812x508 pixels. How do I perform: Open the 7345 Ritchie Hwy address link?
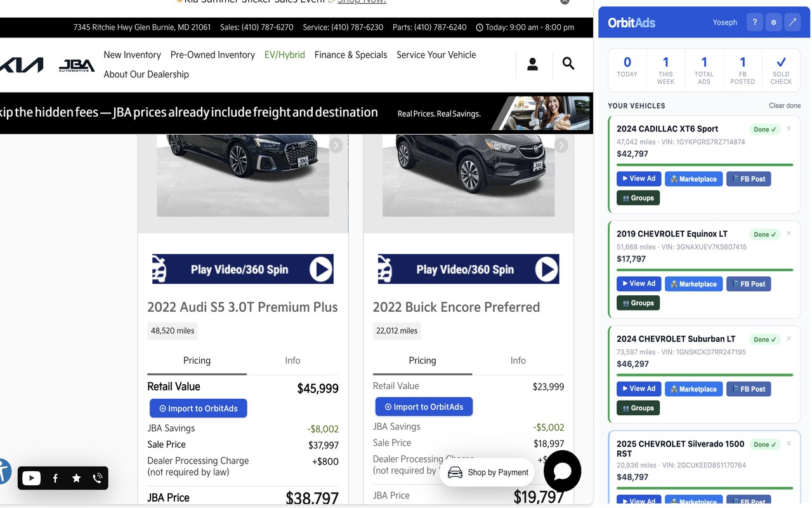[142, 27]
